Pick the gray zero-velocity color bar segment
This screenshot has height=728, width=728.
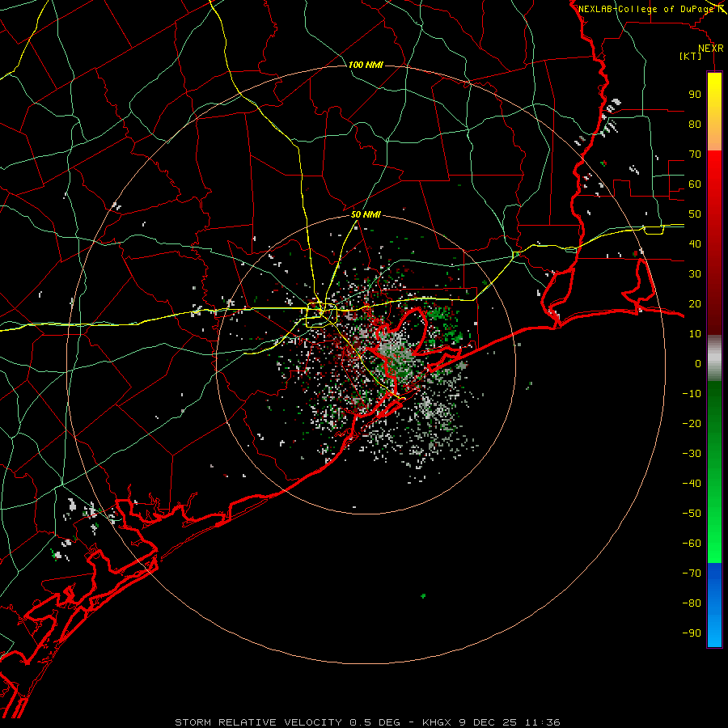714,358
